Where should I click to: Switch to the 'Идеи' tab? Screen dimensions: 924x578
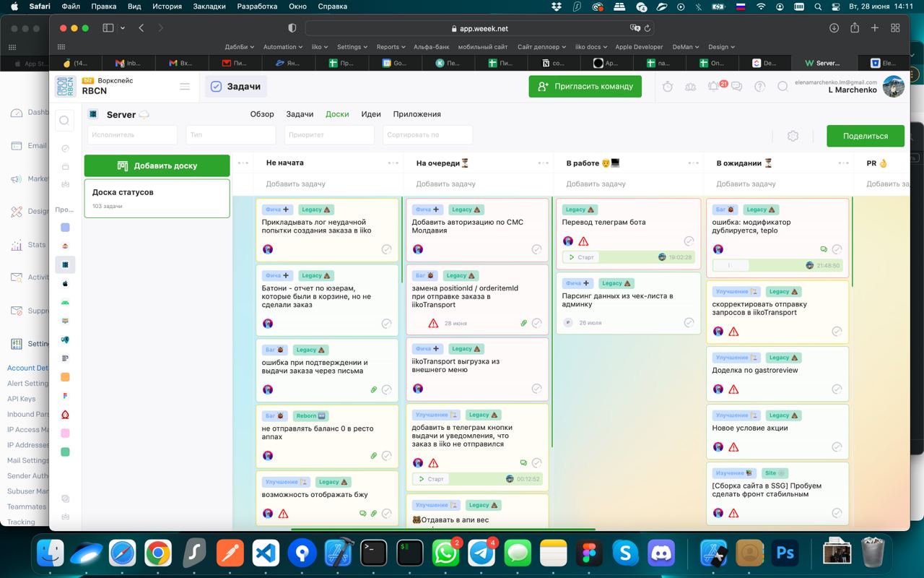tap(371, 114)
